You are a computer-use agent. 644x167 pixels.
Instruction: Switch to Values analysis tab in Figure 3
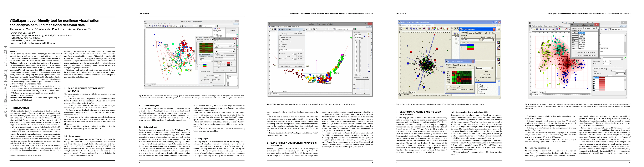pos(473,33)
